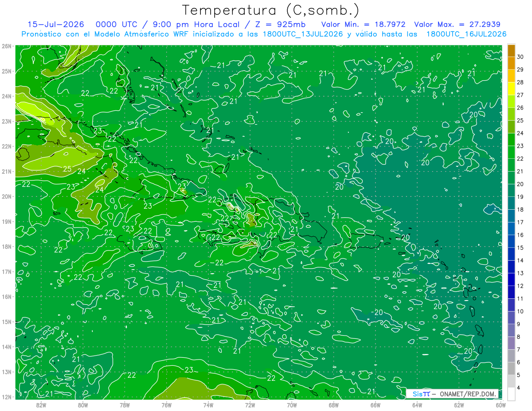This screenshot has height=411, width=532.
Task: Click the longitude axis label "68W"
Action: 334,405
